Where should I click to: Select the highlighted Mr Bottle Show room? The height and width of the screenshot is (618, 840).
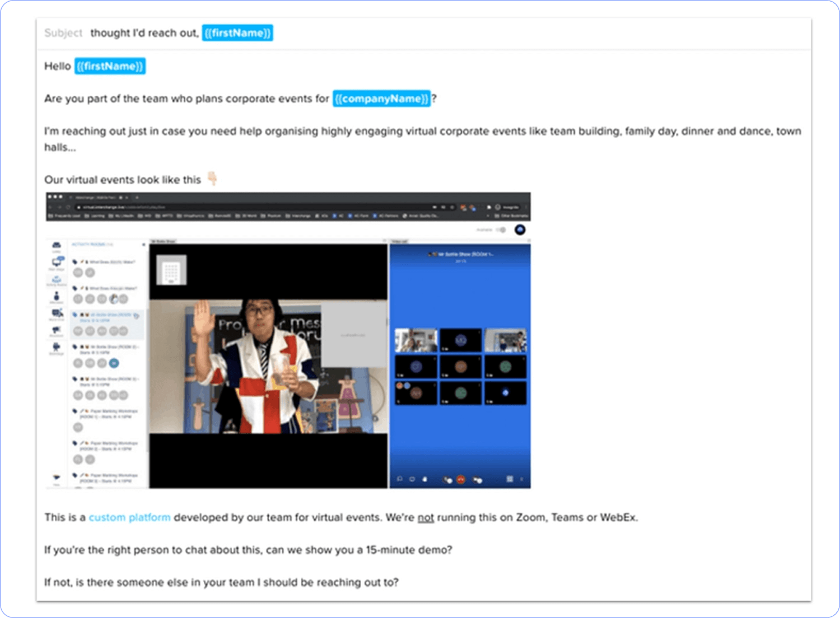click(106, 317)
